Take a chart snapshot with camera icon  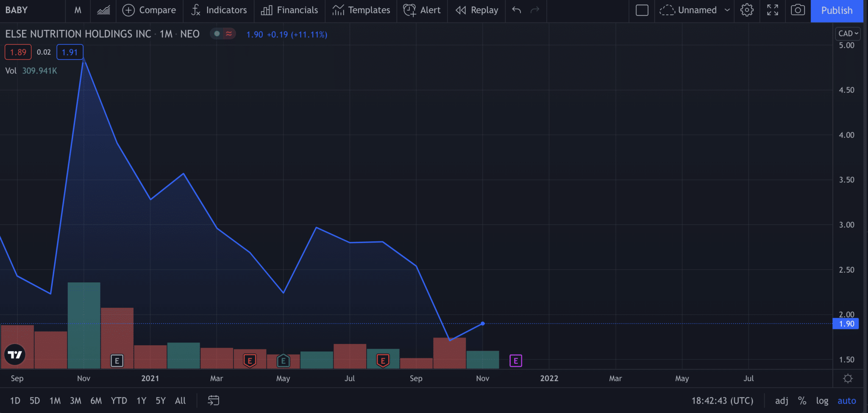(798, 10)
